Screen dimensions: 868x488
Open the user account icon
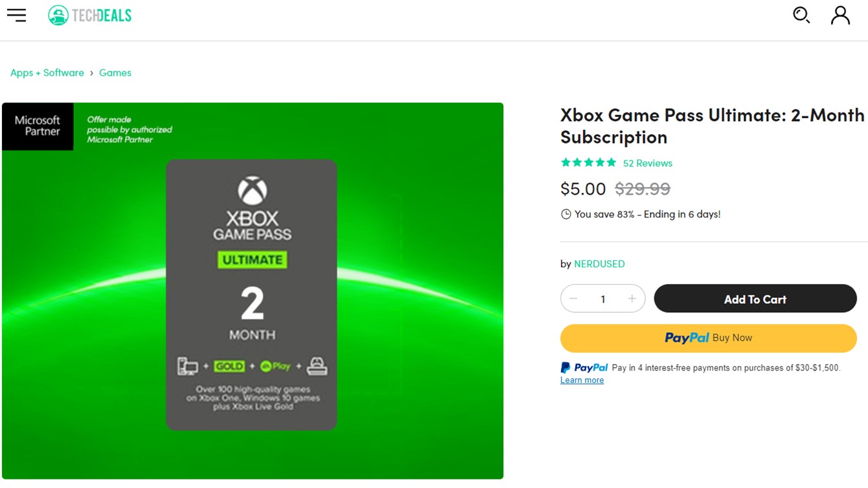(x=840, y=15)
